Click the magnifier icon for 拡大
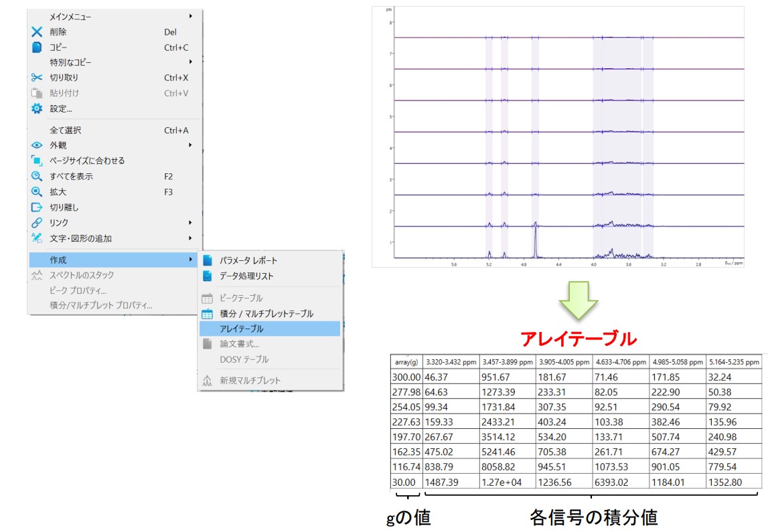This screenshot has height=532, width=768. point(37,192)
